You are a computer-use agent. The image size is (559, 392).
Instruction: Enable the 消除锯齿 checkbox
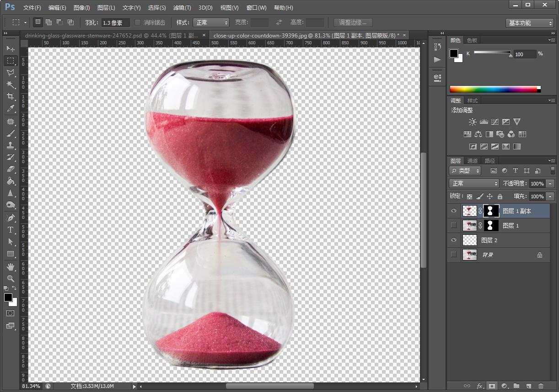tap(138, 22)
